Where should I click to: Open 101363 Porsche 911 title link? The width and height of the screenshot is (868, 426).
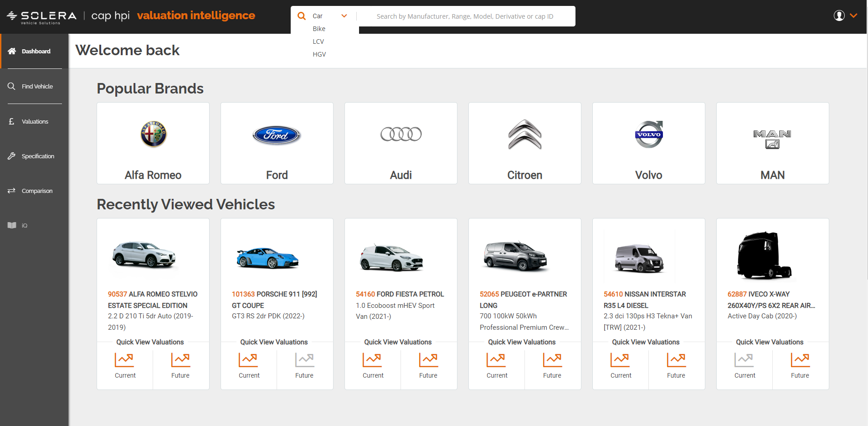[x=274, y=300]
